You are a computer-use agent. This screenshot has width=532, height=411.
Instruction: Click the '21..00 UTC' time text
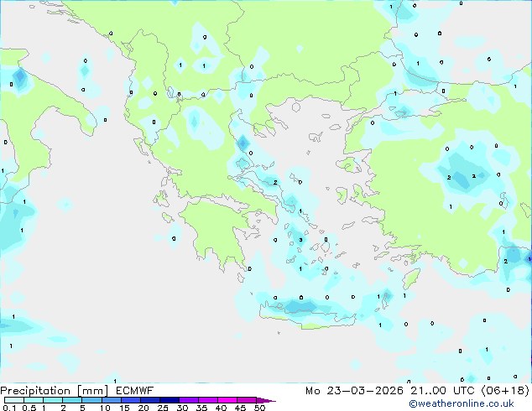pyautogui.click(x=443, y=391)
